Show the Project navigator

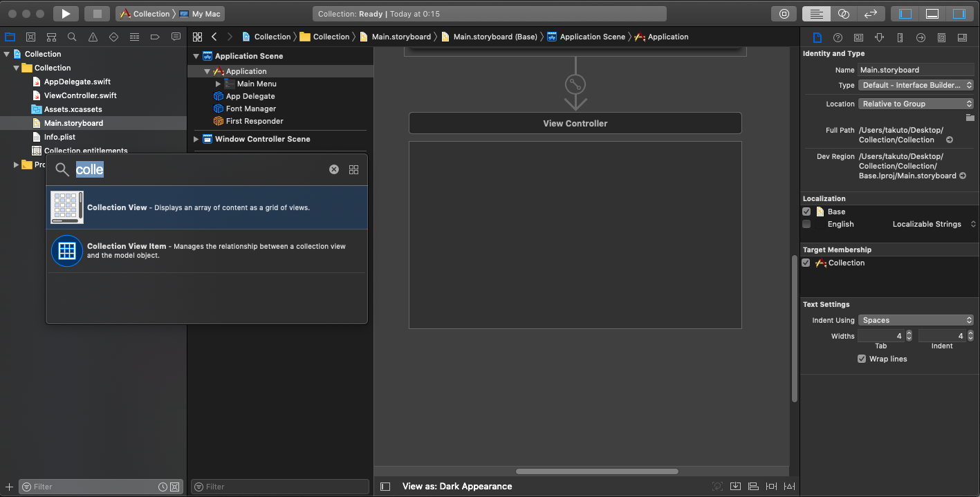click(x=10, y=37)
